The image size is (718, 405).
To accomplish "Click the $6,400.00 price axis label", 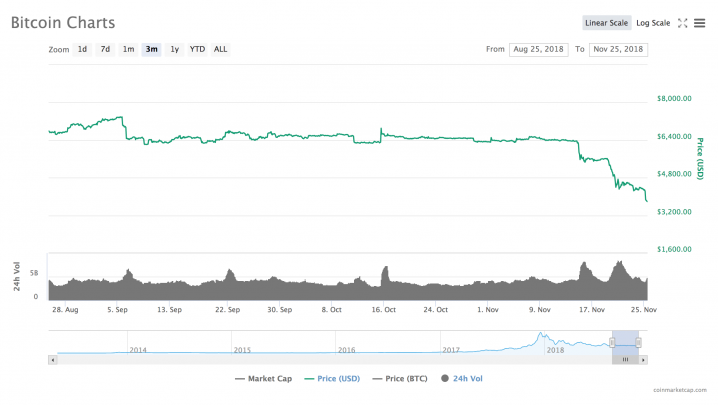I will point(674,137).
